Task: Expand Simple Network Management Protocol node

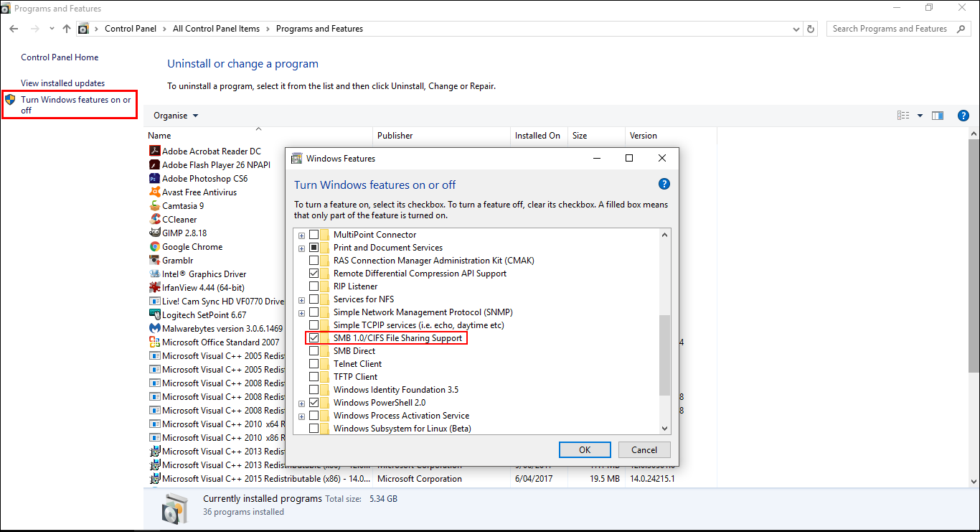Action: (x=301, y=312)
